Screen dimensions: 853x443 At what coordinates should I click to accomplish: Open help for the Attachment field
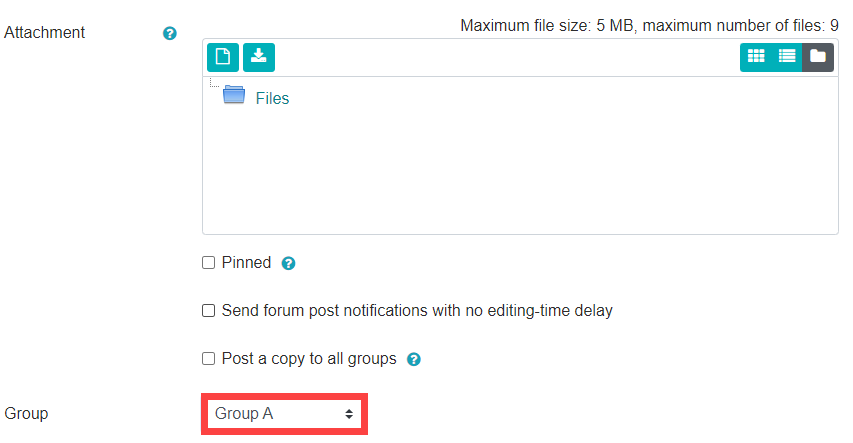(x=170, y=33)
